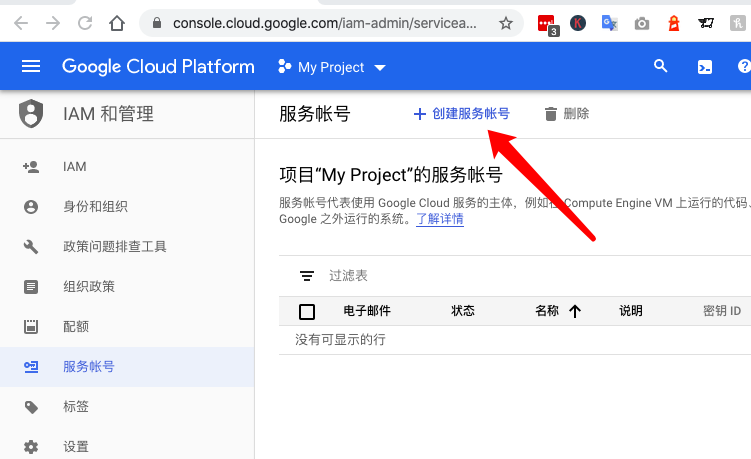
Task: Click the 没有可显示的行 empty row text
Action: tap(340, 340)
